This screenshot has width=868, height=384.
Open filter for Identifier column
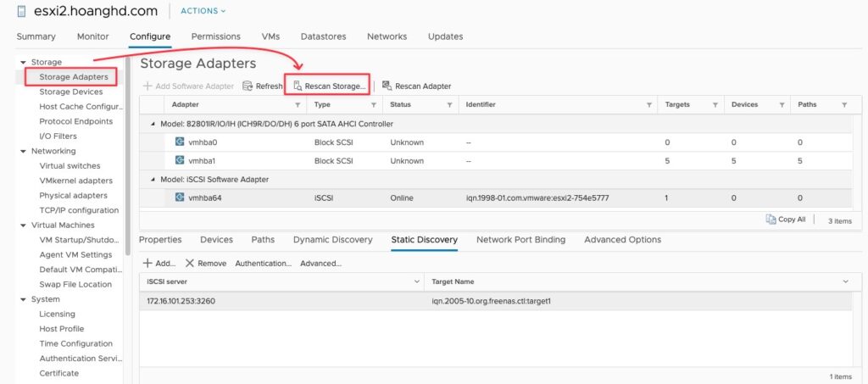[x=648, y=104]
